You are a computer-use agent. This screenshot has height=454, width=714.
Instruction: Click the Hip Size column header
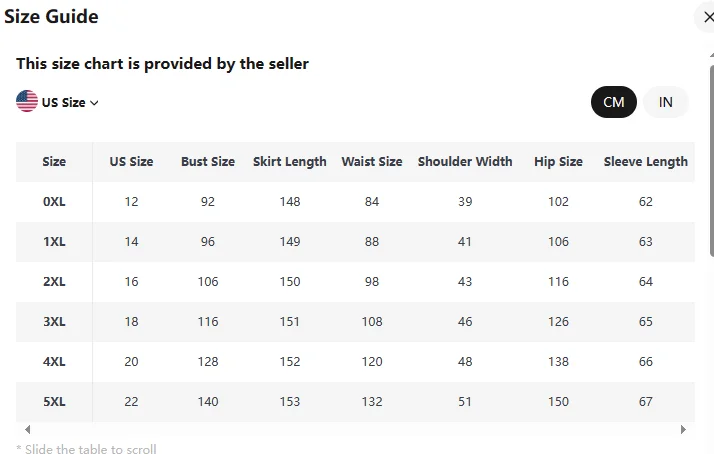[558, 161]
